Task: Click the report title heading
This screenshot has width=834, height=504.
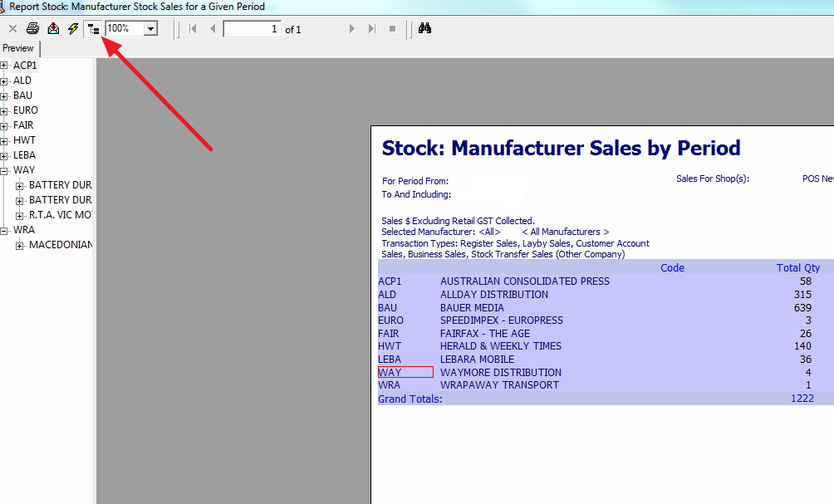Action: 562,149
